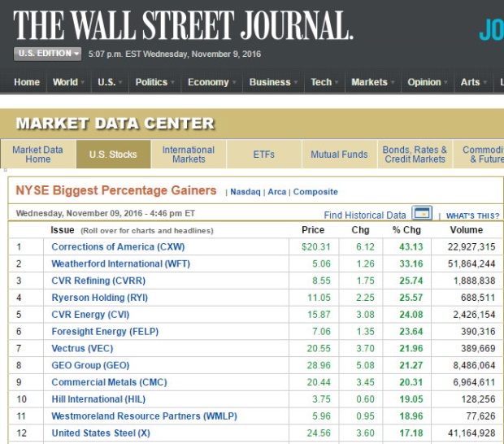The width and height of the screenshot is (504, 444).
Task: Click the Market Data Home tab
Action: click(37, 155)
